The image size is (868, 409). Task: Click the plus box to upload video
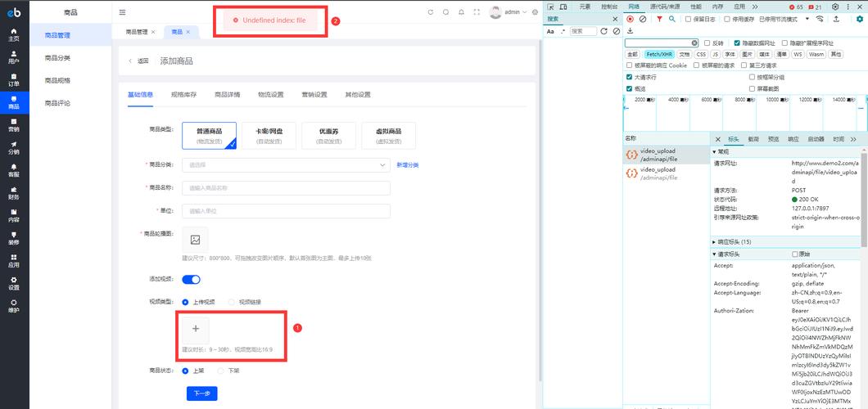(x=196, y=329)
